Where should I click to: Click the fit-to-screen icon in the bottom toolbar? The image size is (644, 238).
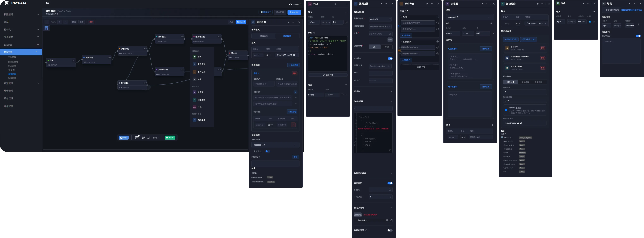(149, 138)
